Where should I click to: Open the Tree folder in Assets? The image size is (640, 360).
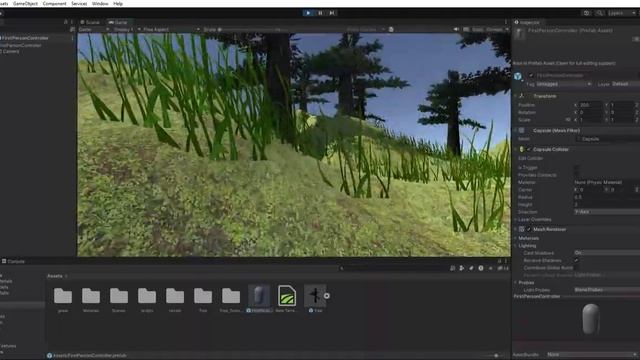coord(203,300)
